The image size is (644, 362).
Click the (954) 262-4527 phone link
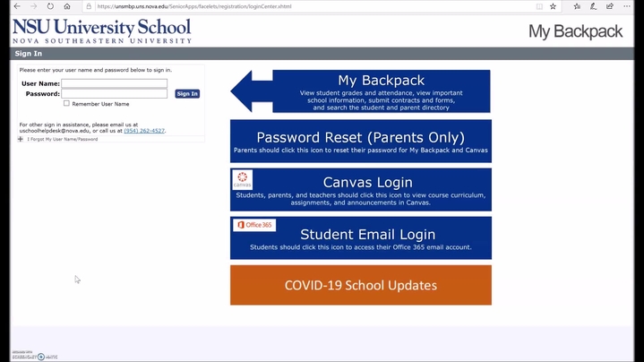pos(144,131)
